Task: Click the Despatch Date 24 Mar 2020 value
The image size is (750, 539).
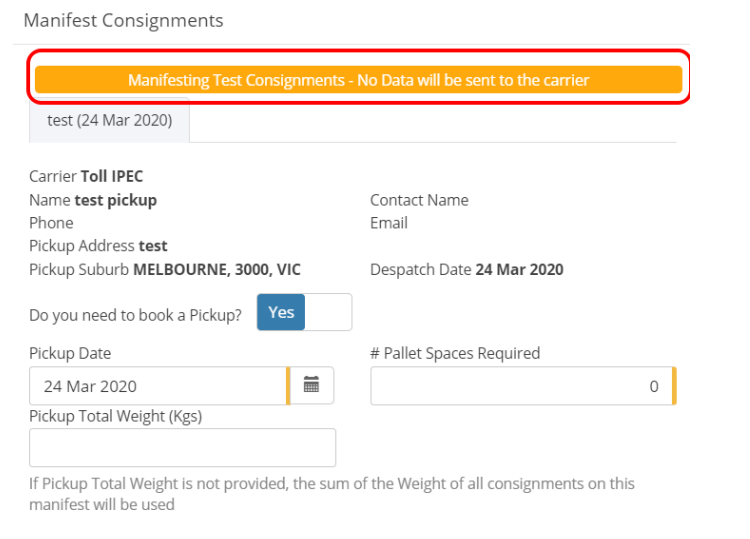Action: tap(519, 270)
